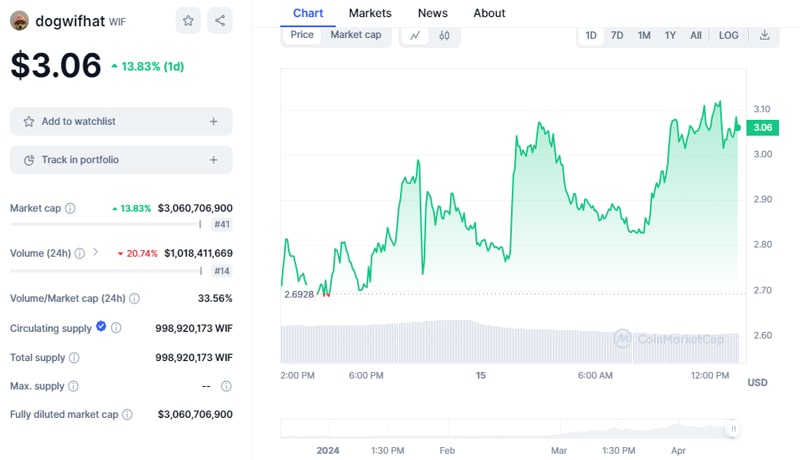Image resolution: width=800 pixels, height=460 pixels.
Task: Toggle the chart to Market cap view
Action: click(x=356, y=35)
